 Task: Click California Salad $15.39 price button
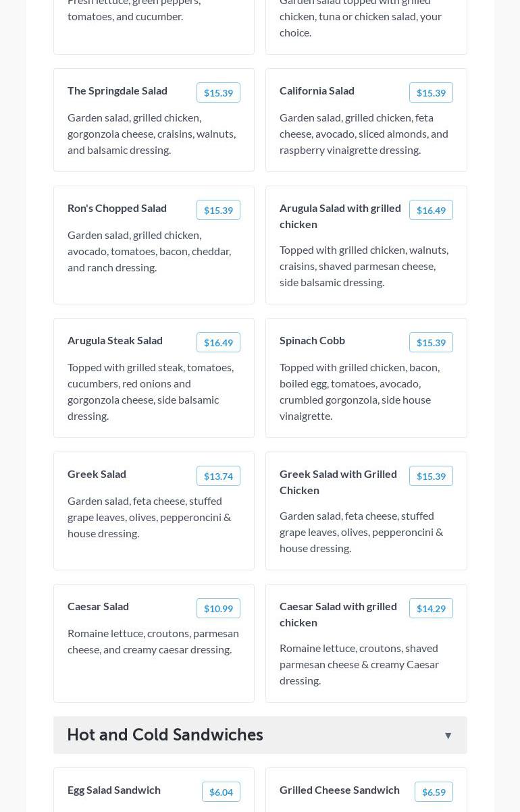[431, 93]
